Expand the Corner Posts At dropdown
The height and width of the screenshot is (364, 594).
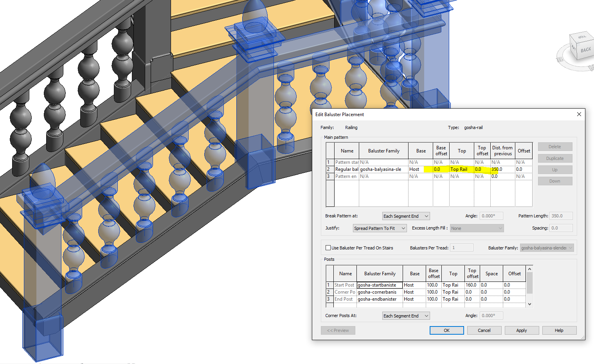click(x=406, y=316)
